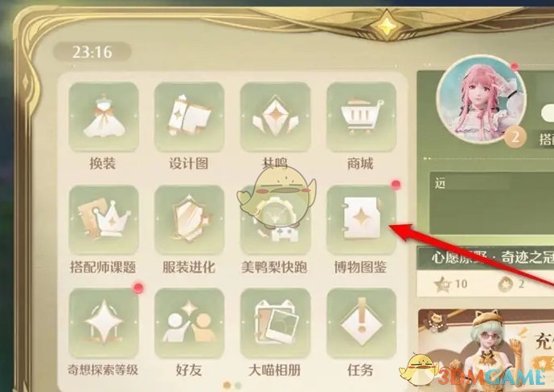This screenshot has width=554, height=392.
Task: Open 搭配师课题 crown icon
Action: coord(103,219)
